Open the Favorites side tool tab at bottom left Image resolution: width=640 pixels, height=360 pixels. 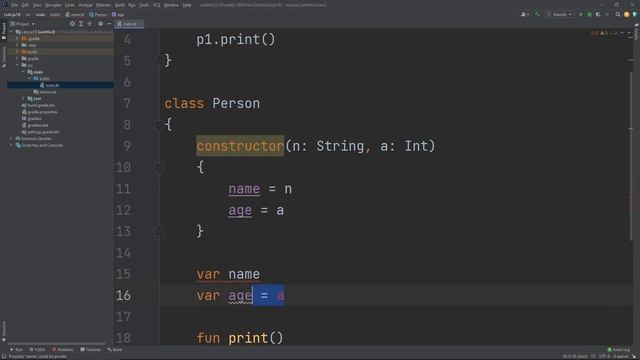3,331
